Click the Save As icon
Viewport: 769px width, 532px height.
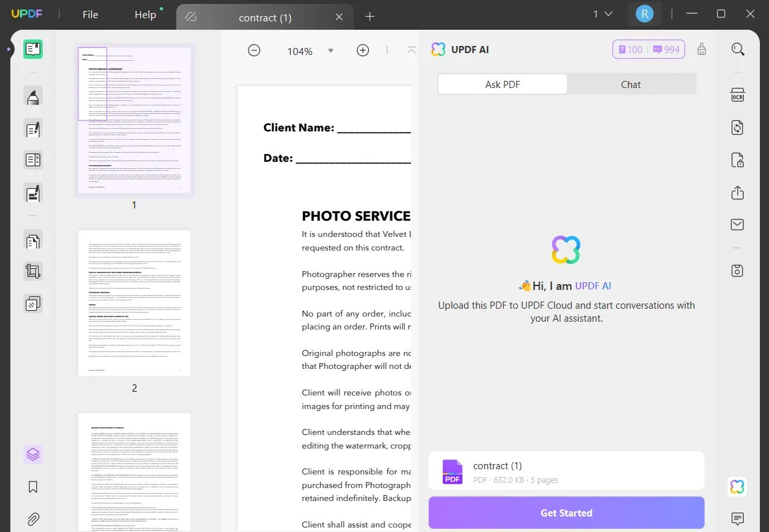(737, 271)
